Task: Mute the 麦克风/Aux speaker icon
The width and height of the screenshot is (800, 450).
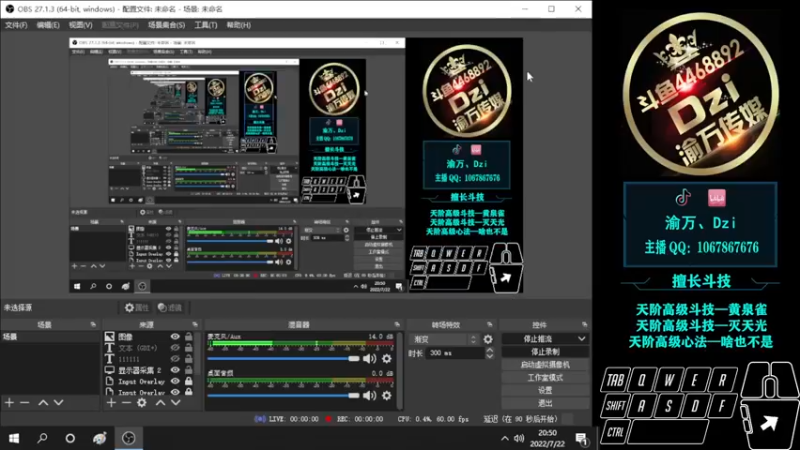Action: (369, 359)
